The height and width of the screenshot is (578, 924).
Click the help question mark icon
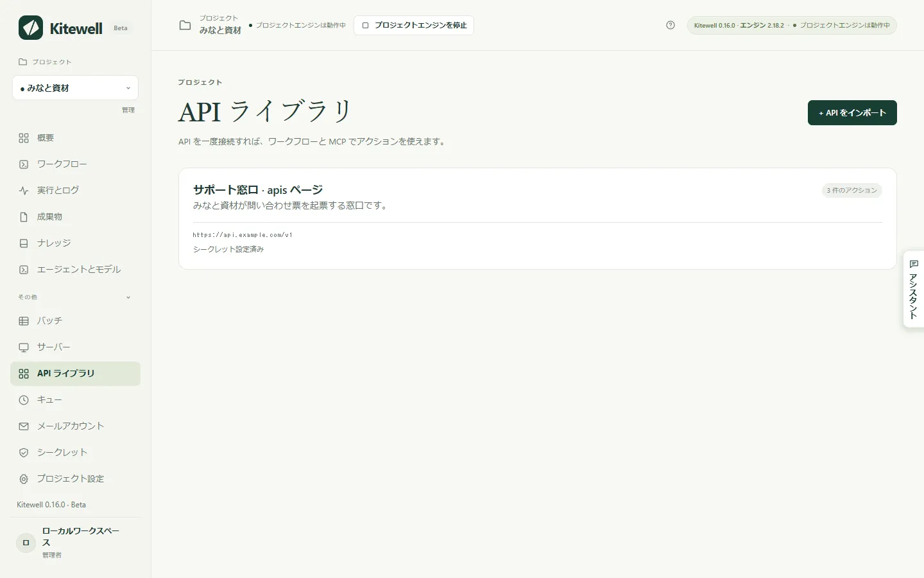click(x=671, y=25)
